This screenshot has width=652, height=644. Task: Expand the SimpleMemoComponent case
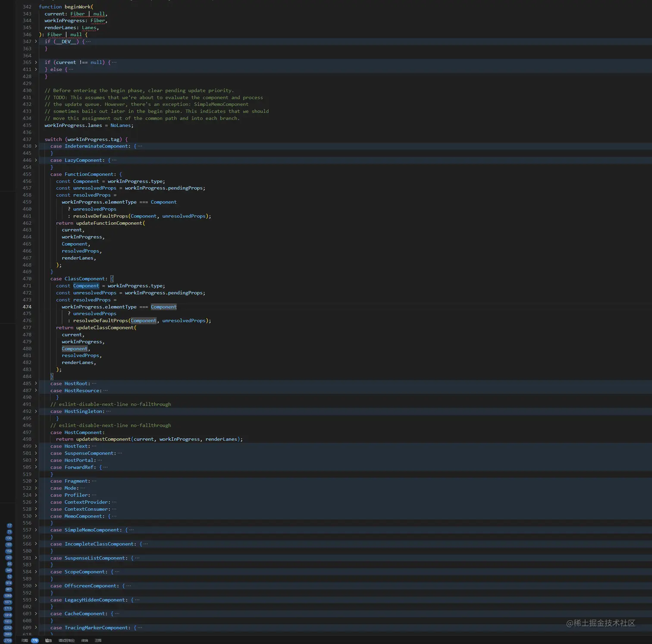(x=36, y=530)
